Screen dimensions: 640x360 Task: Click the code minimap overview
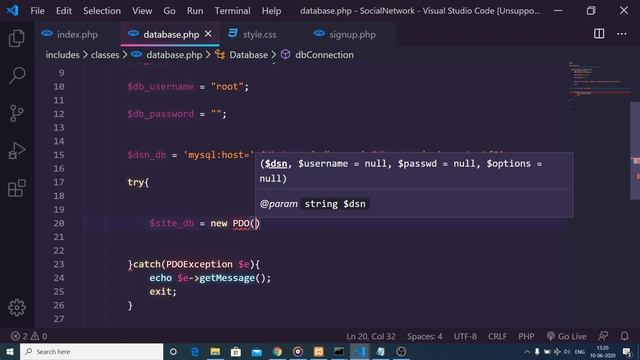599,85
